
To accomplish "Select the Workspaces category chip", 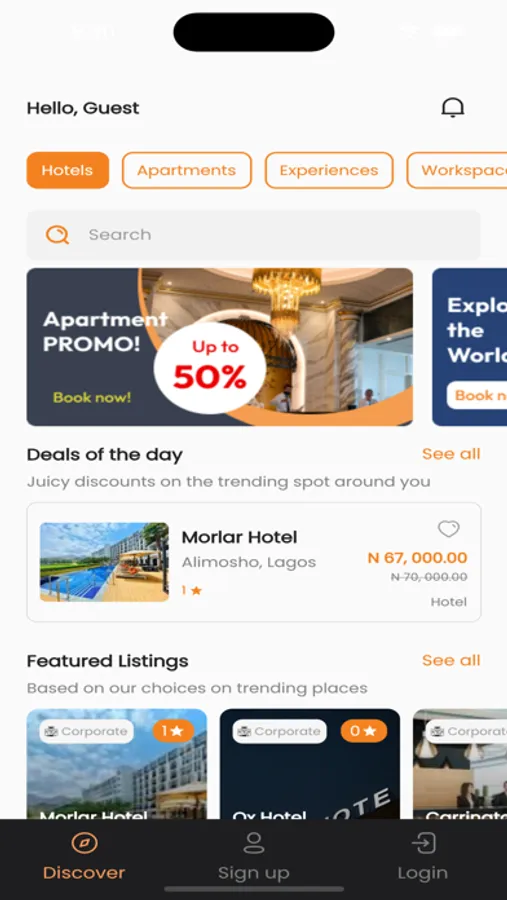I will click(x=457, y=170).
